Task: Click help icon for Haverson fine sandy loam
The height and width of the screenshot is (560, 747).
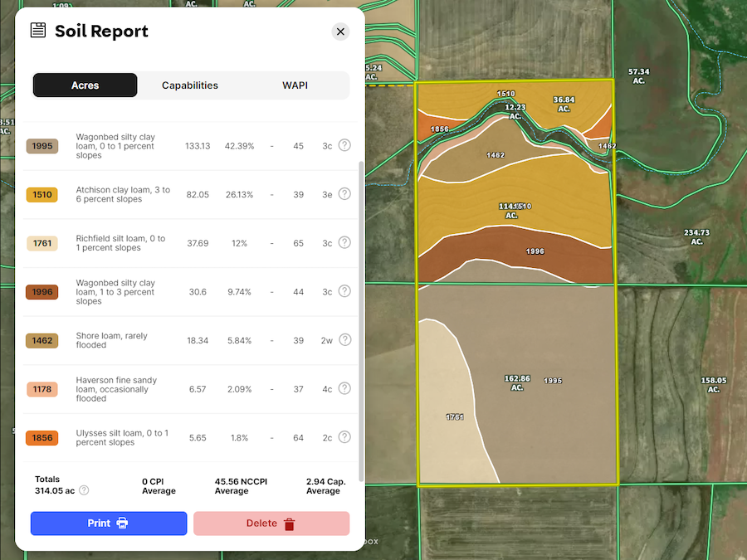Action: coord(344,388)
